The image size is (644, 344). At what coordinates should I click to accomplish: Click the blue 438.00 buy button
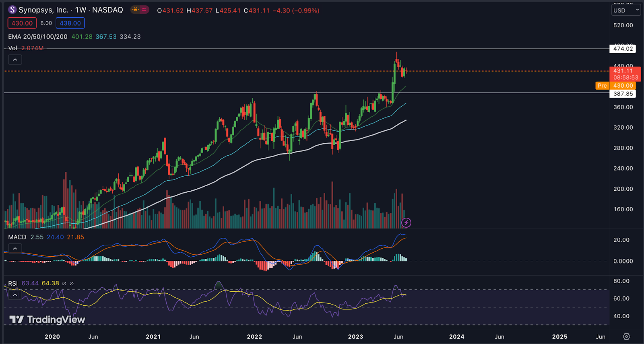click(x=70, y=23)
